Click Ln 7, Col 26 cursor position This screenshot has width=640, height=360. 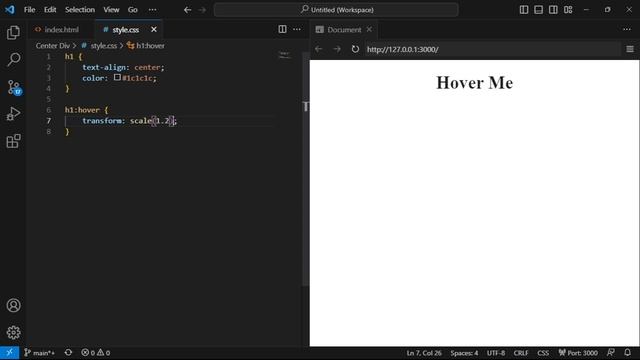[x=424, y=353]
